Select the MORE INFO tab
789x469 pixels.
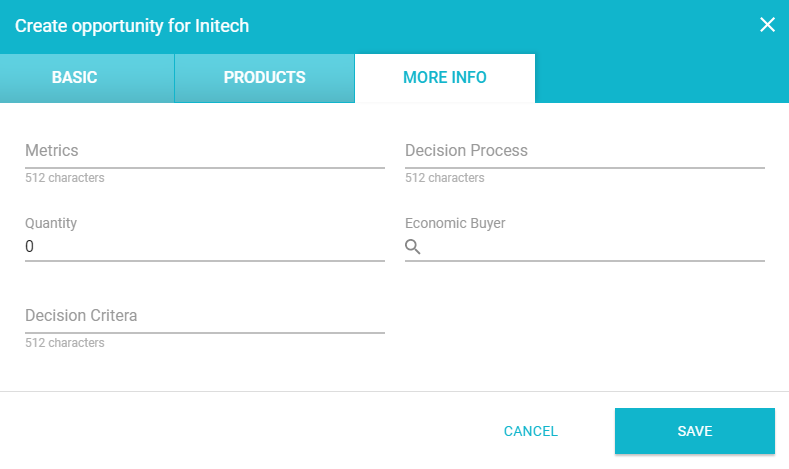tap(445, 78)
